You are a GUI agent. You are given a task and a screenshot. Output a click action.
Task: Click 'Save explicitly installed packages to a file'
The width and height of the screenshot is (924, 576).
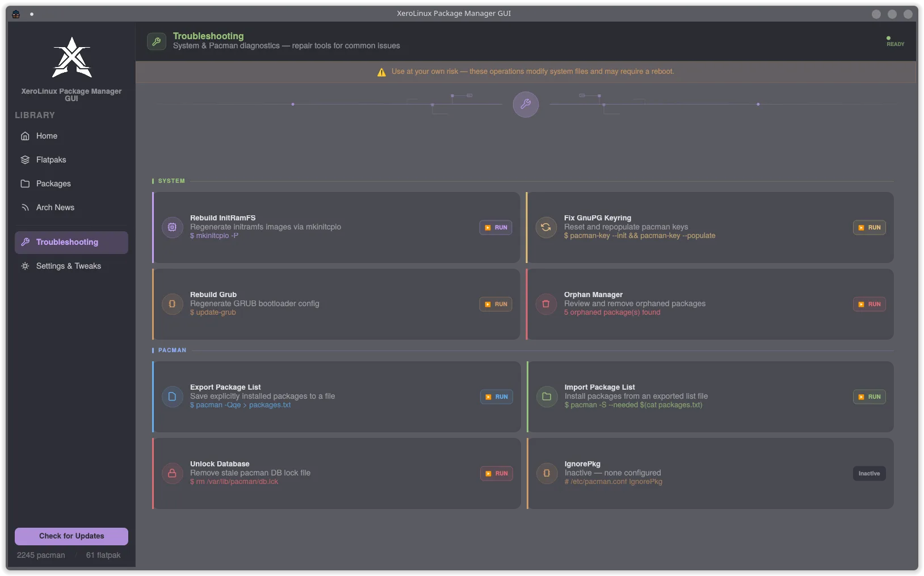pyautogui.click(x=263, y=396)
